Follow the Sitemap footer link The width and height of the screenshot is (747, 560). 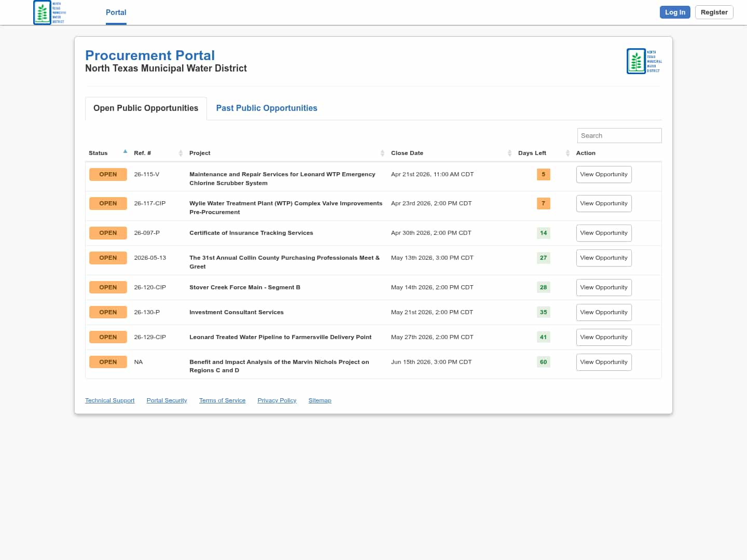pyautogui.click(x=320, y=400)
